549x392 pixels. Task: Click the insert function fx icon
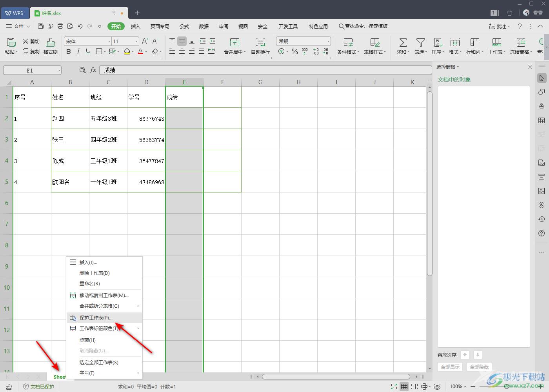coord(93,70)
